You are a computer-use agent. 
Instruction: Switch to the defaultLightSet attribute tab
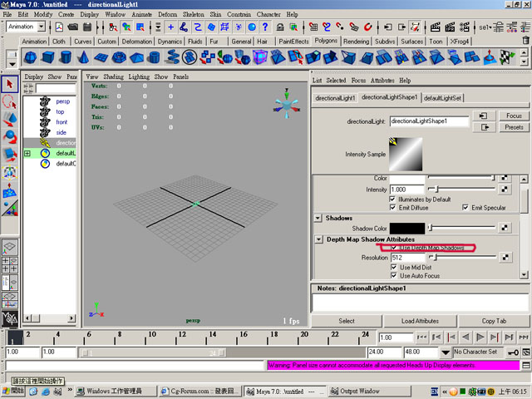[x=442, y=98]
